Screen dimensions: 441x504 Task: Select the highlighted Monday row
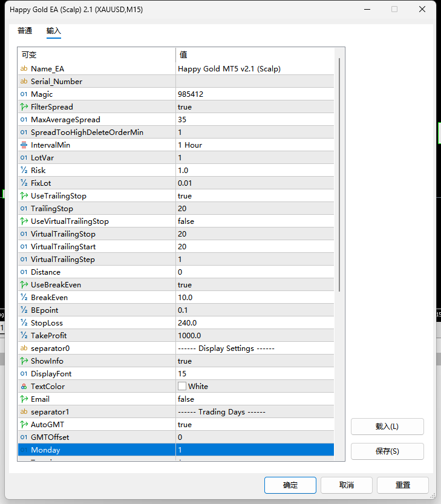[176, 450]
